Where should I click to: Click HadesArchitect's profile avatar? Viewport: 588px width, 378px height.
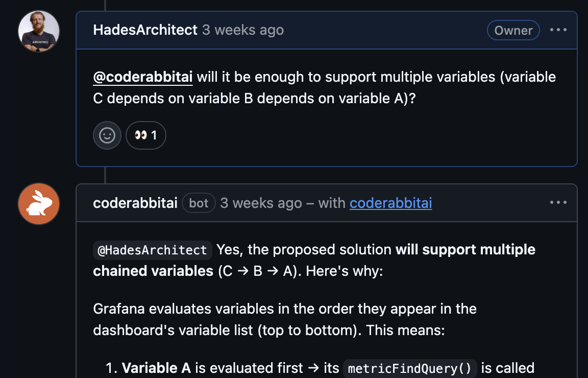coord(38,31)
